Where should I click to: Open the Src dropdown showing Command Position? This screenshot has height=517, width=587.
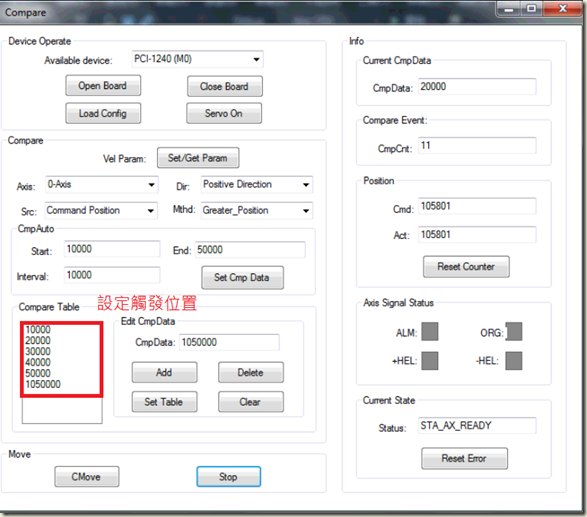click(101, 210)
